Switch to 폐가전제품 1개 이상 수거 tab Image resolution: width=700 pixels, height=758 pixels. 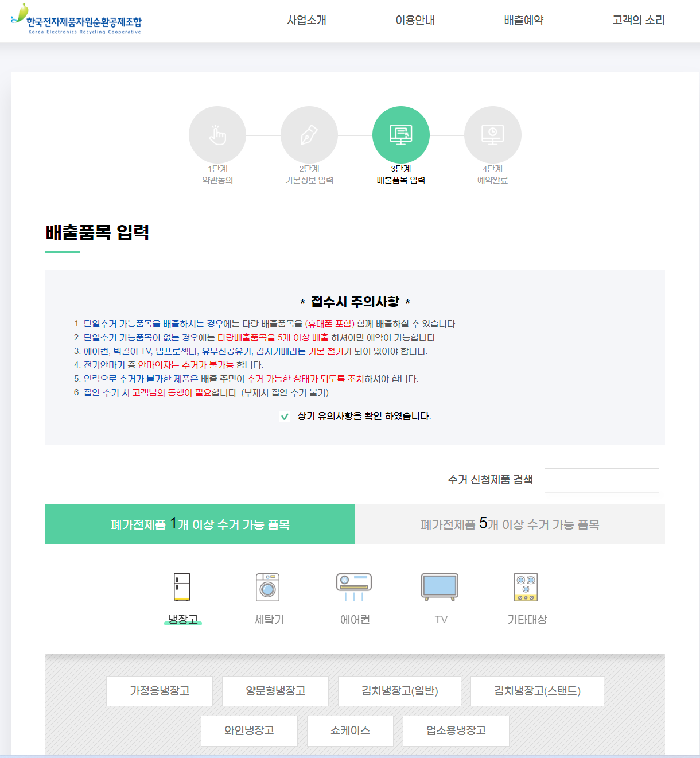(200, 524)
